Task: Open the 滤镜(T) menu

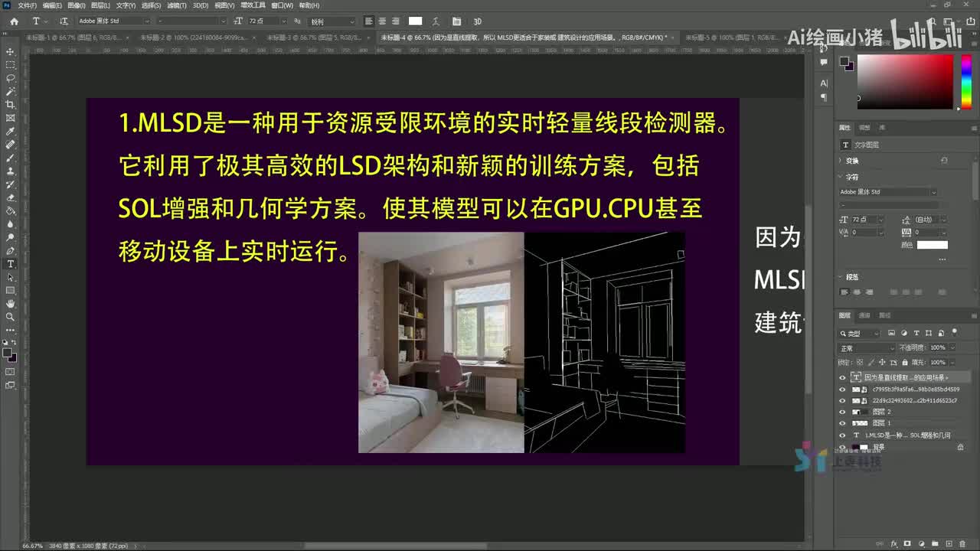Action: coord(177,5)
